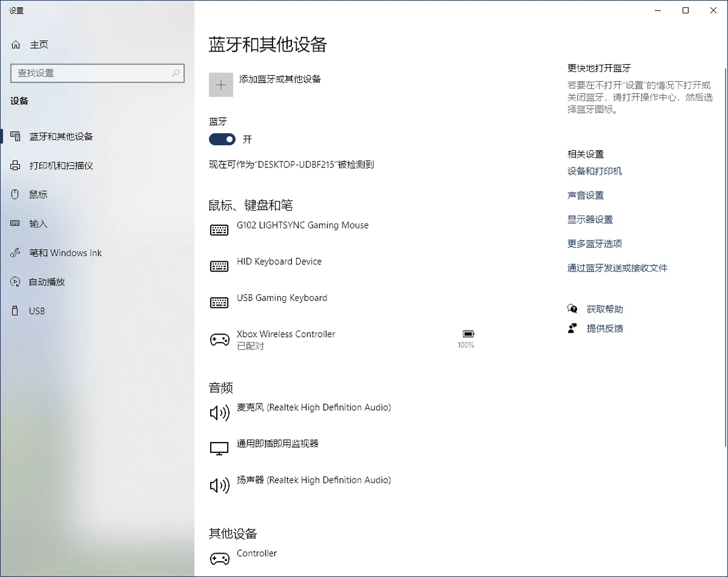Screen dimensions: 728x577
Task: Click the 获取帮助 help icon
Action: click(x=572, y=308)
